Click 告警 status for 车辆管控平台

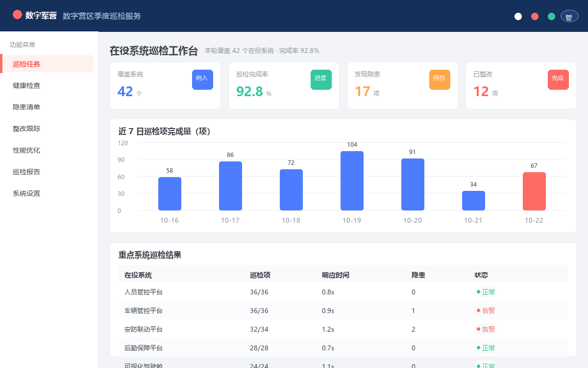point(486,311)
